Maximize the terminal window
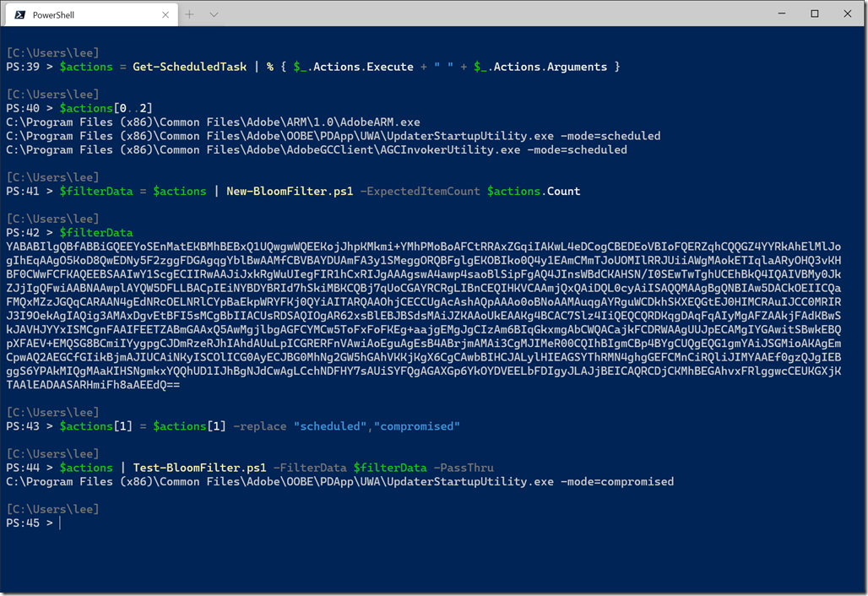The width and height of the screenshot is (868, 596). click(x=814, y=14)
